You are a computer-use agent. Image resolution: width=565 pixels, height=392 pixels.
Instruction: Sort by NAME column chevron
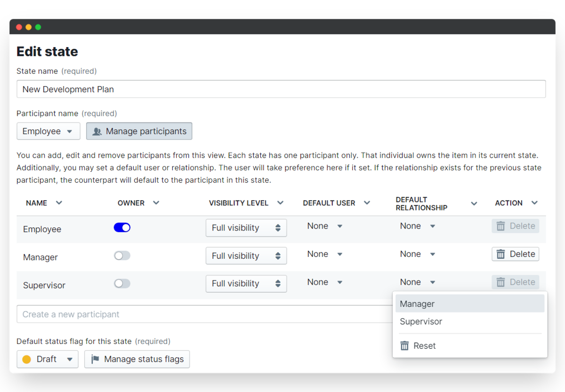[x=59, y=203]
